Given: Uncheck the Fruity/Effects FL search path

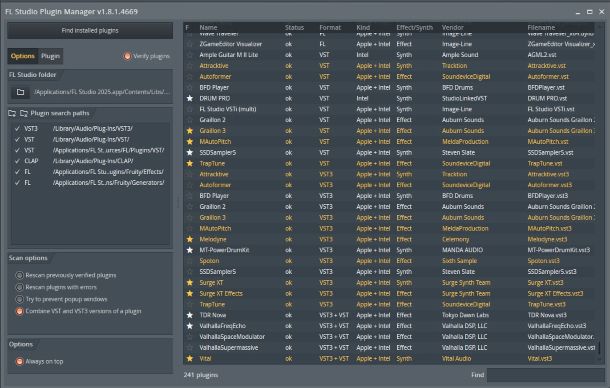Looking at the screenshot, I should pyautogui.click(x=17, y=172).
